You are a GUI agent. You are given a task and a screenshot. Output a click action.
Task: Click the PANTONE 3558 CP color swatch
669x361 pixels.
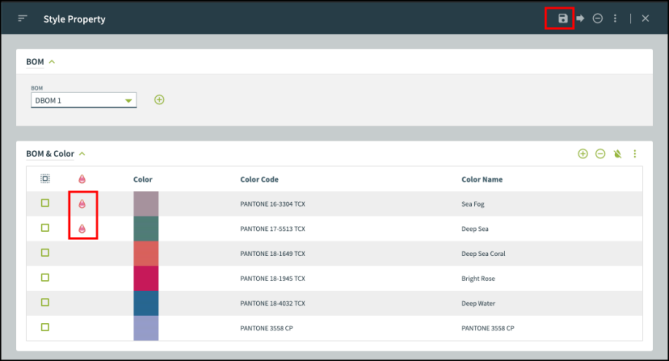pyautogui.click(x=146, y=328)
